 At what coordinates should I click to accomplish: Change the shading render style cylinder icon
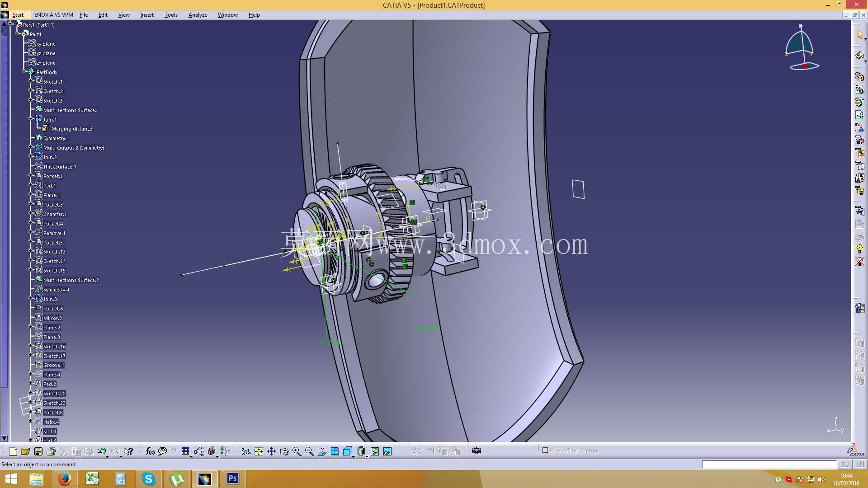click(x=361, y=451)
